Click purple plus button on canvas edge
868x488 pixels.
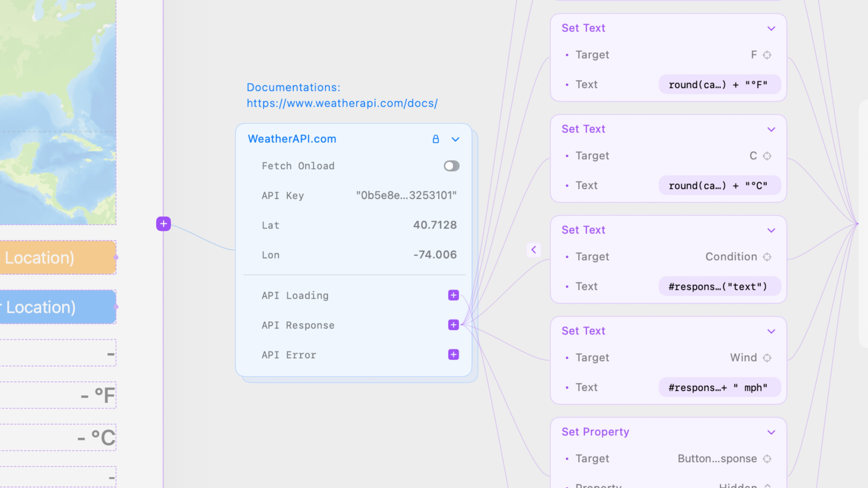click(x=163, y=224)
